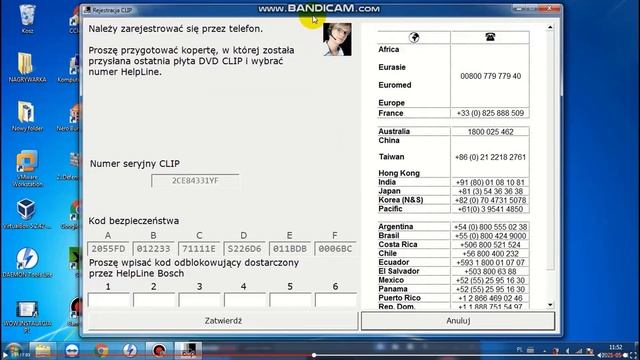
Task: Focus unlock code field 2
Action: click(154, 300)
